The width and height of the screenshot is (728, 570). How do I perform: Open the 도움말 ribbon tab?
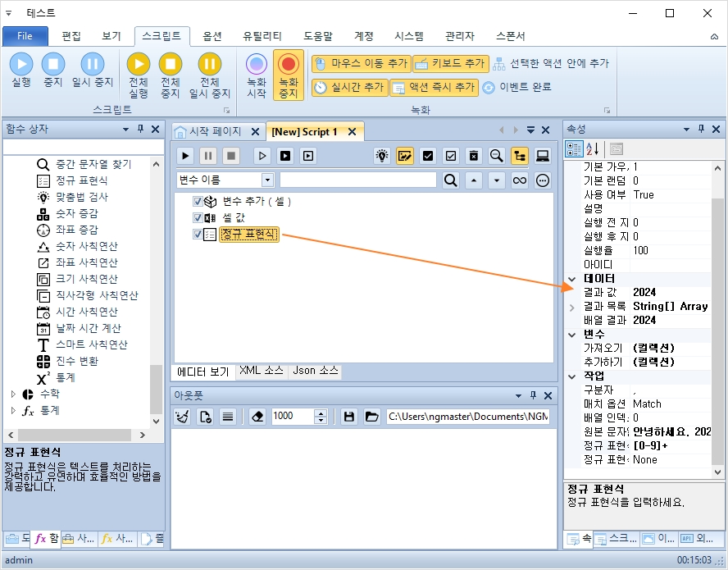click(x=318, y=36)
